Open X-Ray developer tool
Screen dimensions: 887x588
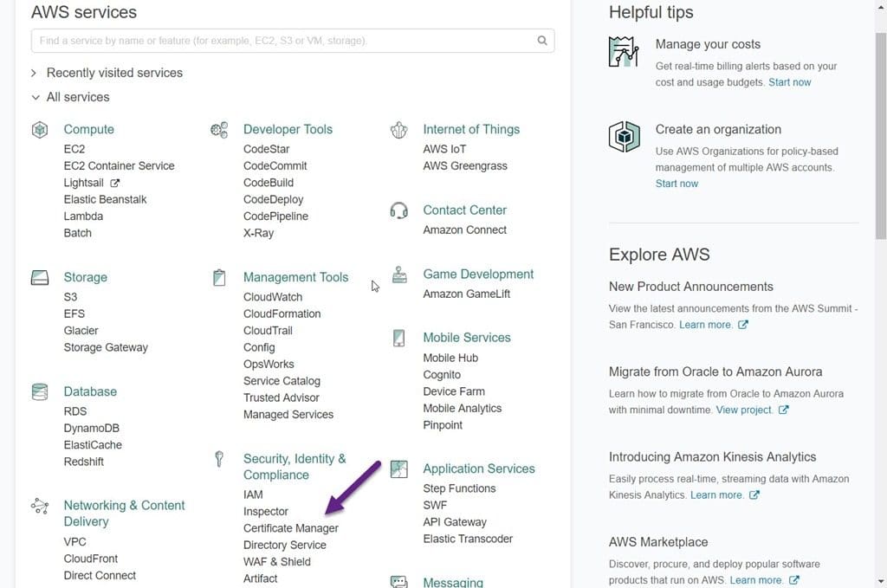[x=258, y=234]
